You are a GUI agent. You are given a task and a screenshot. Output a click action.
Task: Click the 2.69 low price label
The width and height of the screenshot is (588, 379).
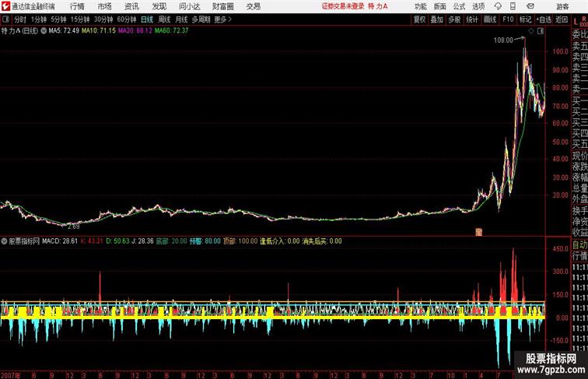[73, 226]
